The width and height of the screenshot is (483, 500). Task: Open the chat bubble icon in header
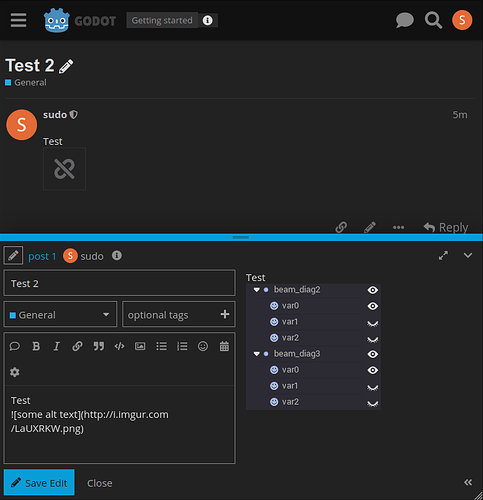coord(405,20)
